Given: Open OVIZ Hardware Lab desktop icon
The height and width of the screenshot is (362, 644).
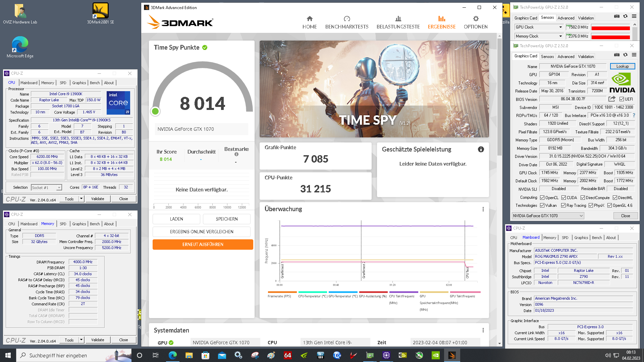Looking at the screenshot, I should pos(20,14).
